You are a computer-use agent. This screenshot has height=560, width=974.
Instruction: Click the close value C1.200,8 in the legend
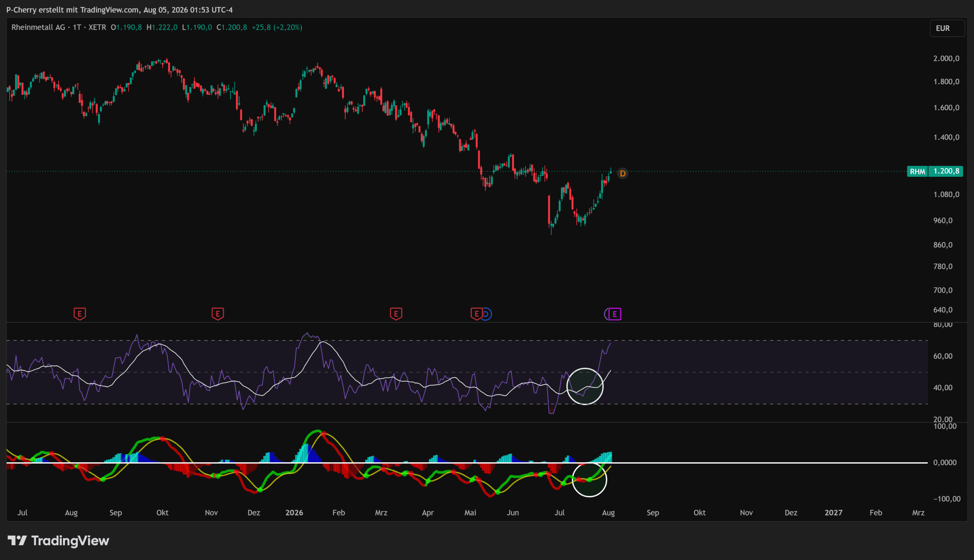[x=232, y=27]
